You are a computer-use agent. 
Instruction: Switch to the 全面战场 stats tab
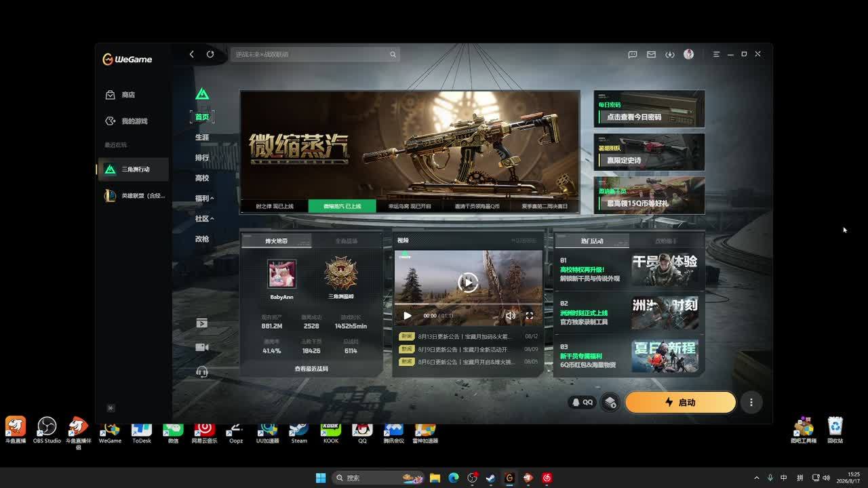347,241
